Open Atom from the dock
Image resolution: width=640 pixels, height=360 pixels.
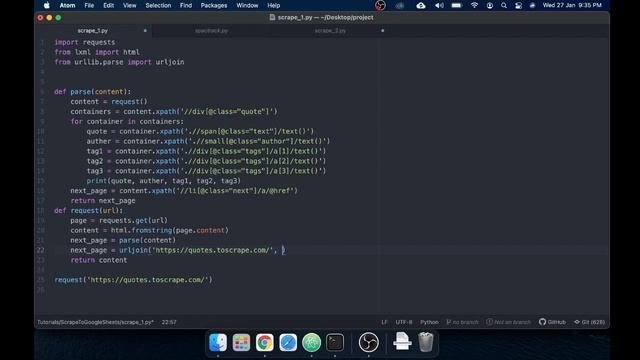(311, 342)
